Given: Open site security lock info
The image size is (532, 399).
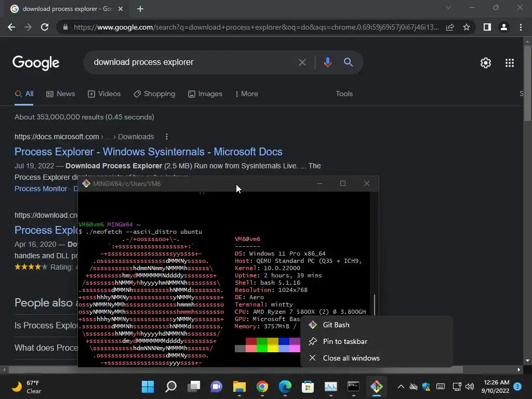Looking at the screenshot, I should pos(65,27).
